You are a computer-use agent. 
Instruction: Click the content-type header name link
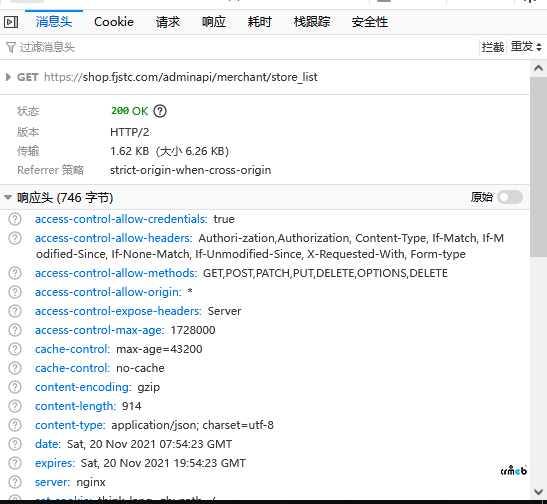point(70,425)
